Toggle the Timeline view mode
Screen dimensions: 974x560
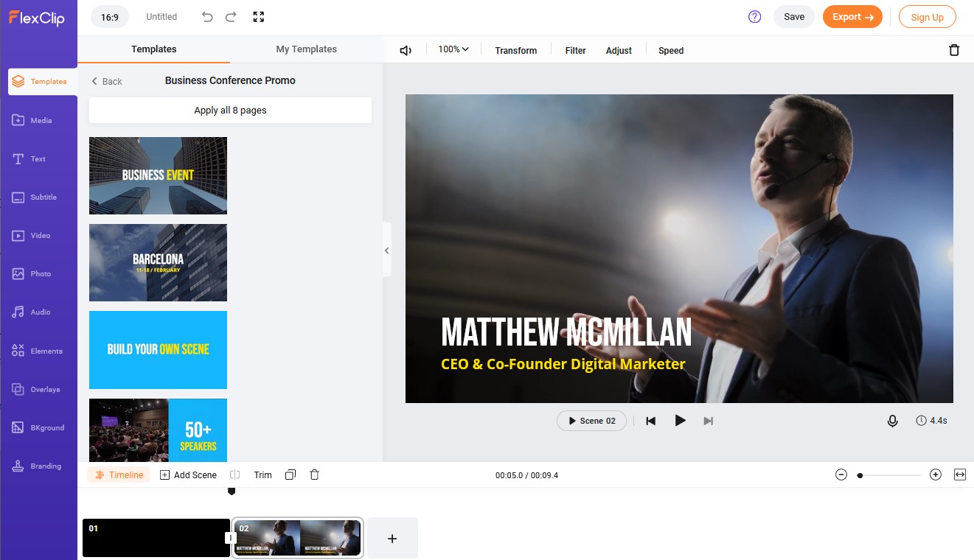click(119, 475)
